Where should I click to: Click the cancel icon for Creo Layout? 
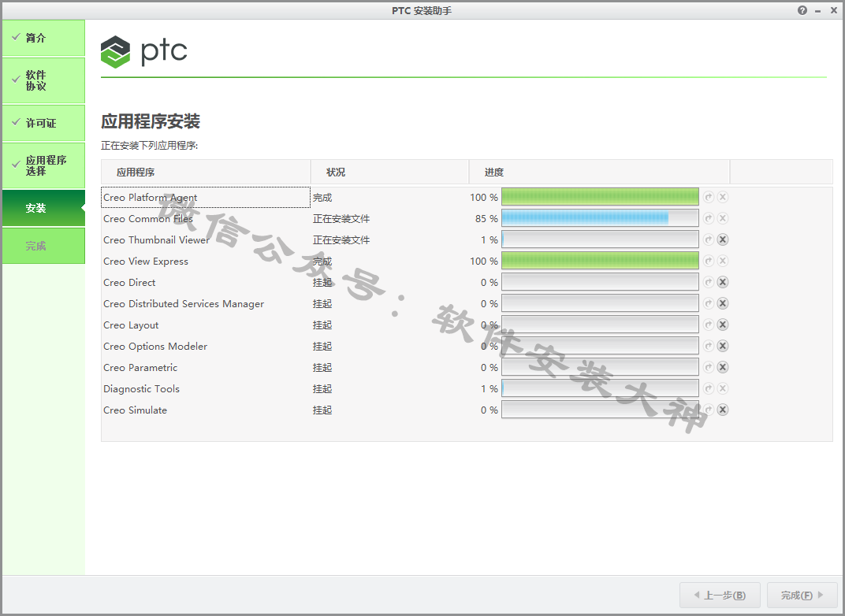pyautogui.click(x=722, y=325)
